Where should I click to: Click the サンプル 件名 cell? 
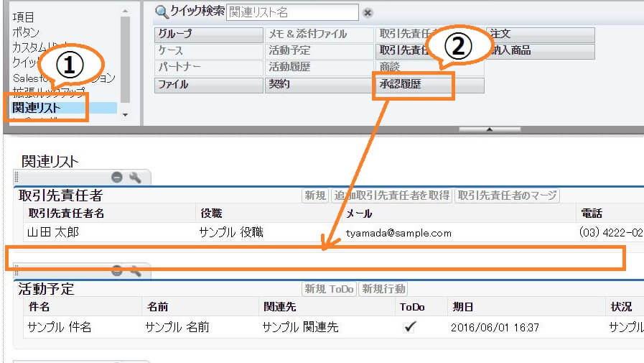tap(59, 327)
